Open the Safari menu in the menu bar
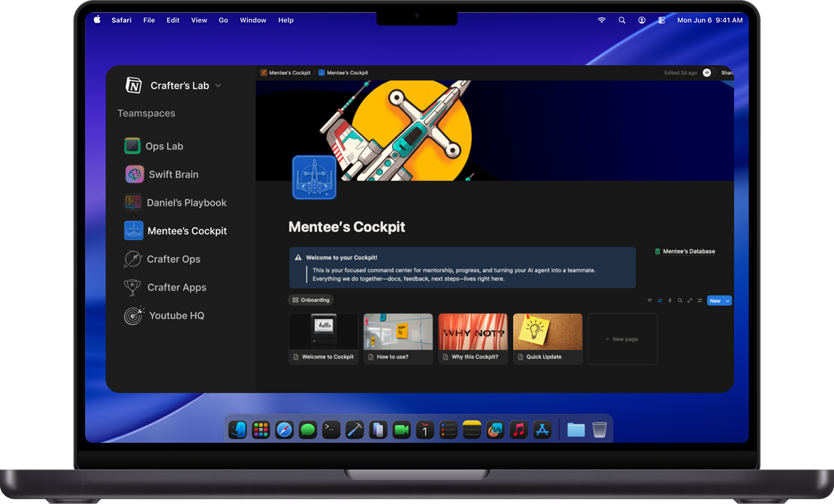The image size is (834, 504). (121, 20)
